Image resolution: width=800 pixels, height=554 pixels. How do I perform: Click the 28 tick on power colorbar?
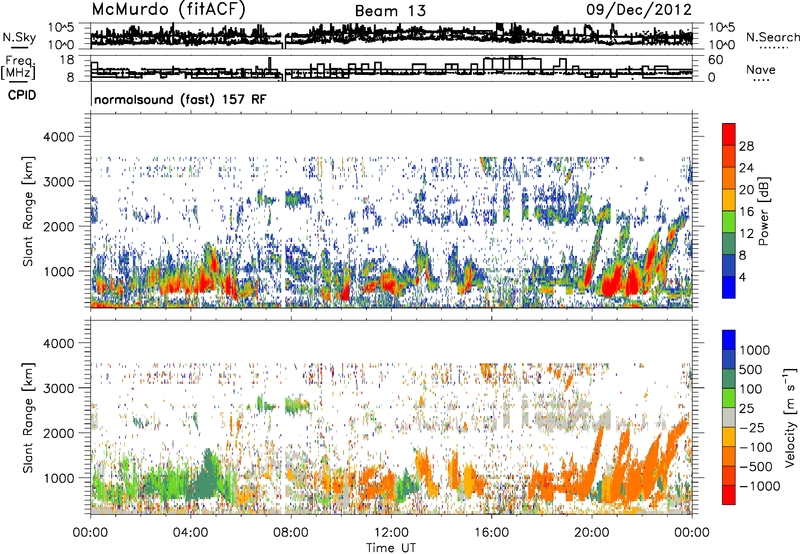click(746, 146)
